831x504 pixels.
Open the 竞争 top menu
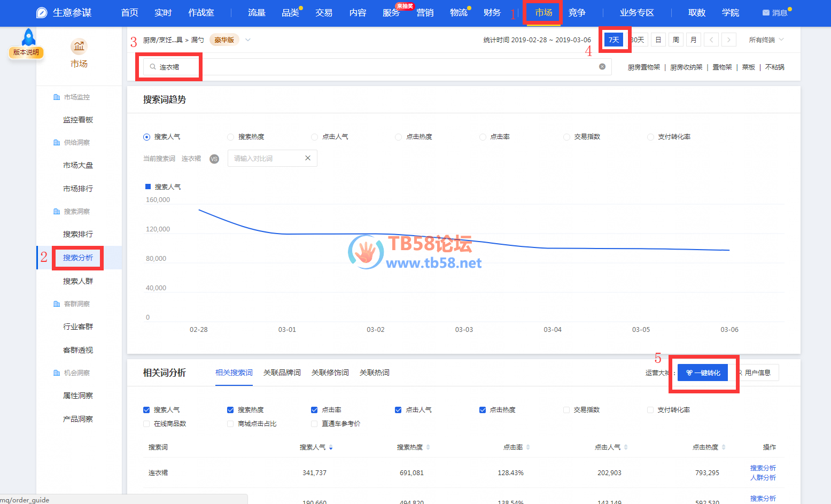tap(577, 13)
